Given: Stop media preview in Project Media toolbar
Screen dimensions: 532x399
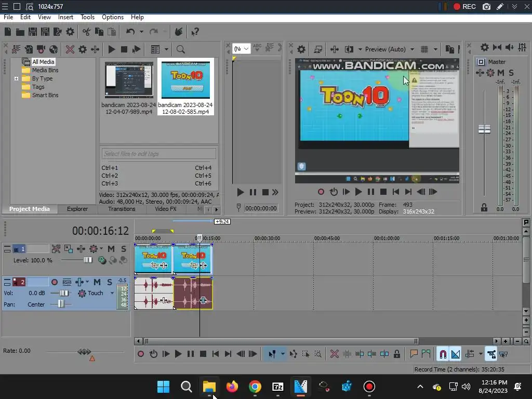Looking at the screenshot, I should tap(124, 49).
